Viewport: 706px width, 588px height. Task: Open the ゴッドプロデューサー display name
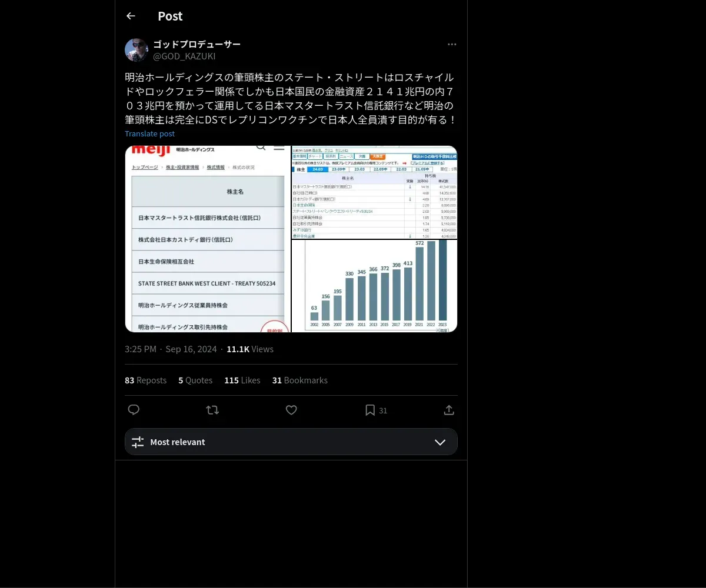(197, 44)
